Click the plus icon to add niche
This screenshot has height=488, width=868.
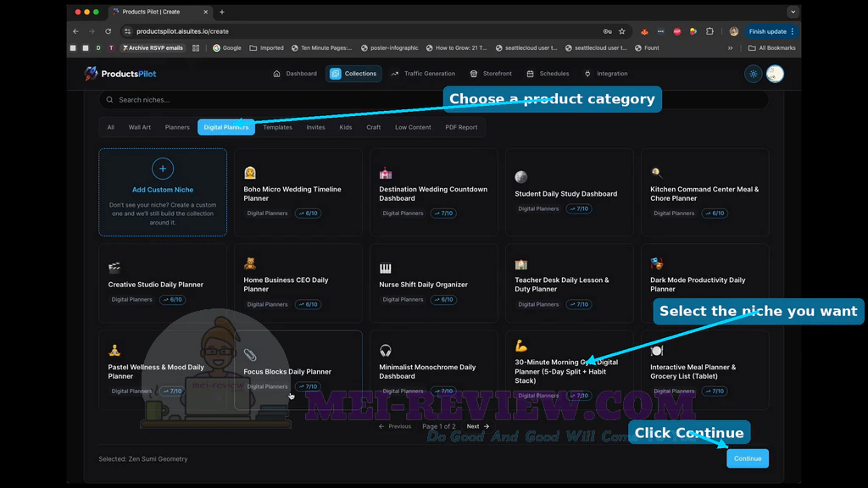point(163,169)
